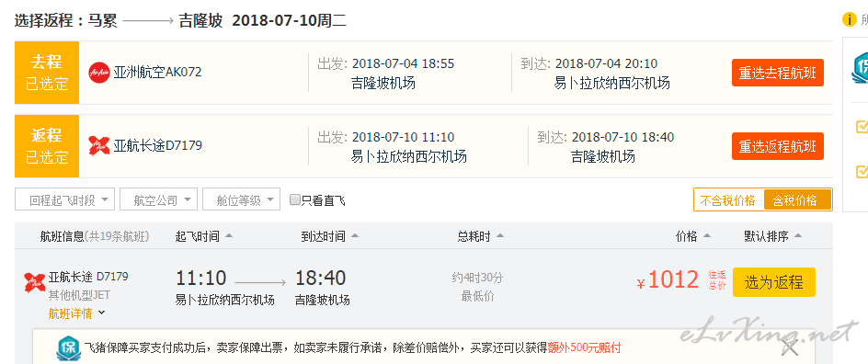Sort by departure time arrow
Image resolution: width=868 pixels, height=364 pixels.
[229, 236]
